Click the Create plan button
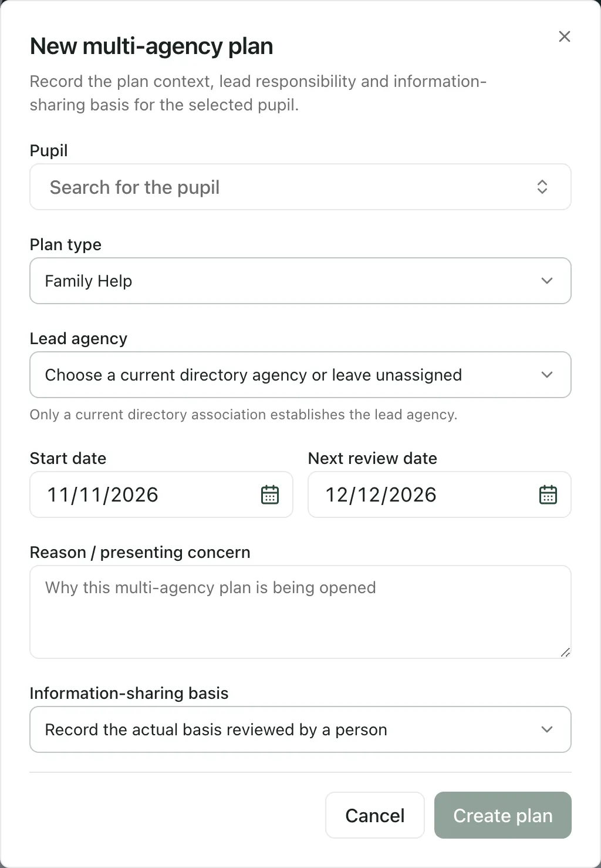This screenshot has height=868, width=601. coord(503,815)
